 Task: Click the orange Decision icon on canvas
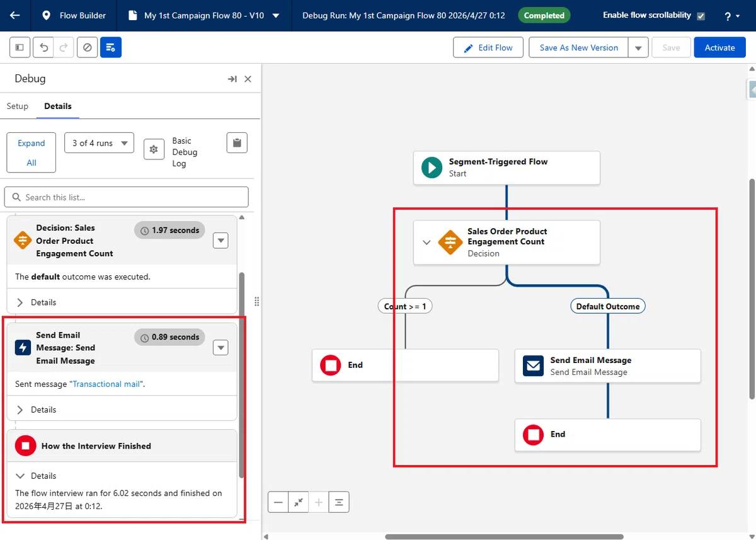[x=450, y=242]
